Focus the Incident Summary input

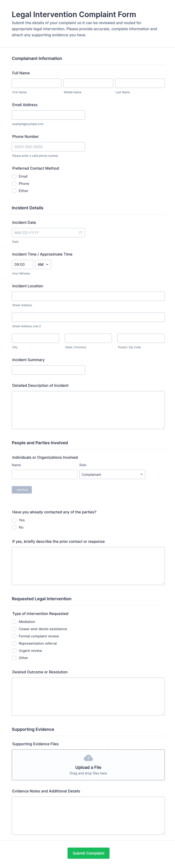tap(48, 370)
